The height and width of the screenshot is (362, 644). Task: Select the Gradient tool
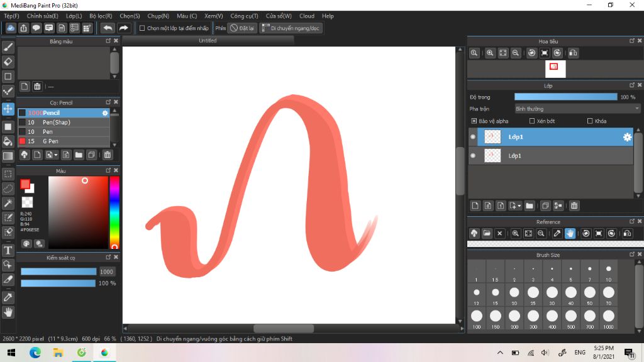[x=8, y=156]
